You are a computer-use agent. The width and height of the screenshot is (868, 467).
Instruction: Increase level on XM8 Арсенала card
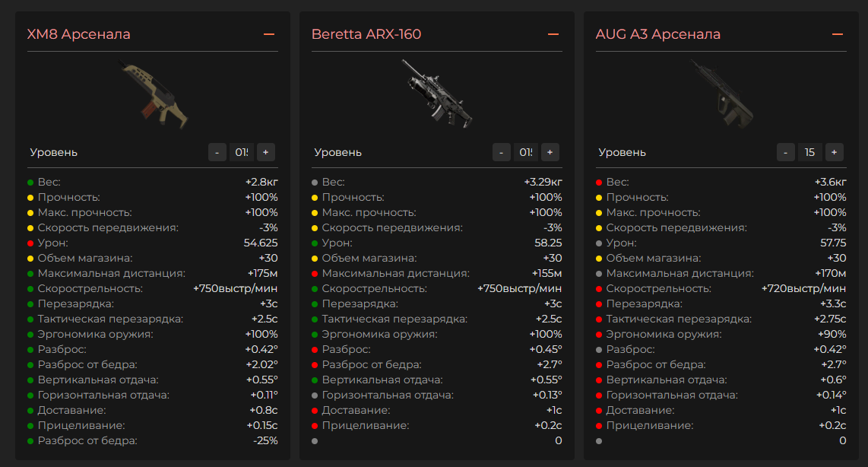[x=266, y=152]
